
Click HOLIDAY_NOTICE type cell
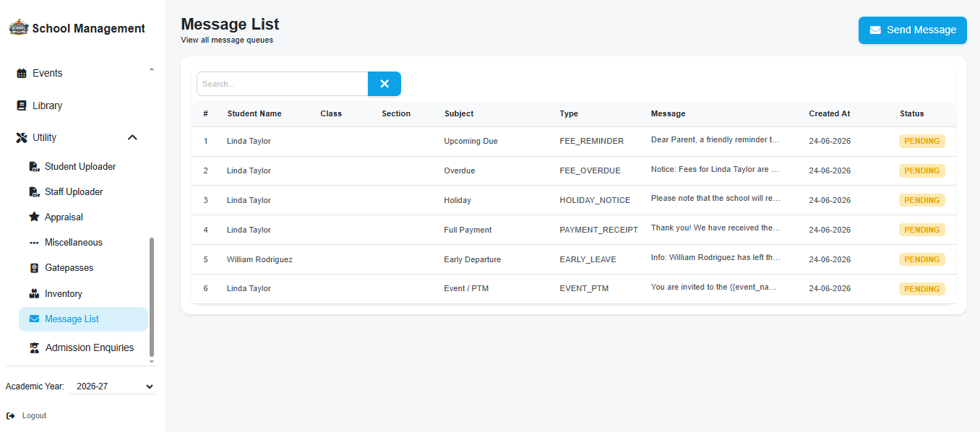click(x=595, y=200)
